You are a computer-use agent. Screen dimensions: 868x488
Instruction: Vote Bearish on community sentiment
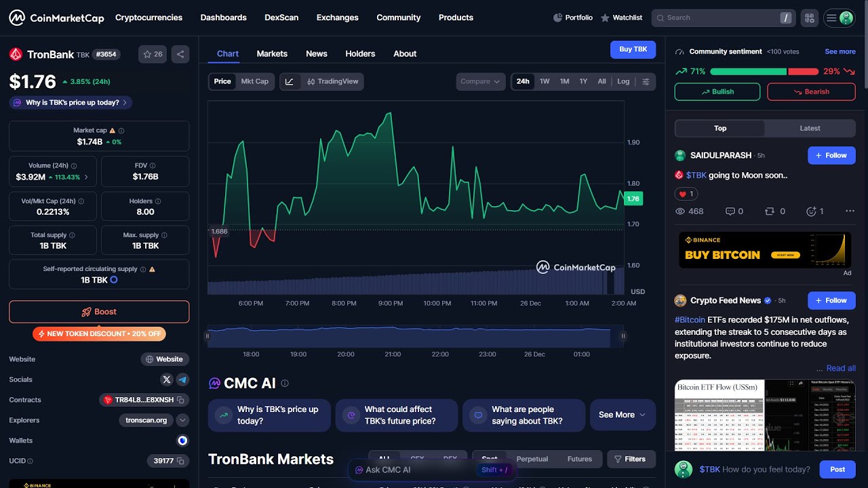click(x=811, y=91)
